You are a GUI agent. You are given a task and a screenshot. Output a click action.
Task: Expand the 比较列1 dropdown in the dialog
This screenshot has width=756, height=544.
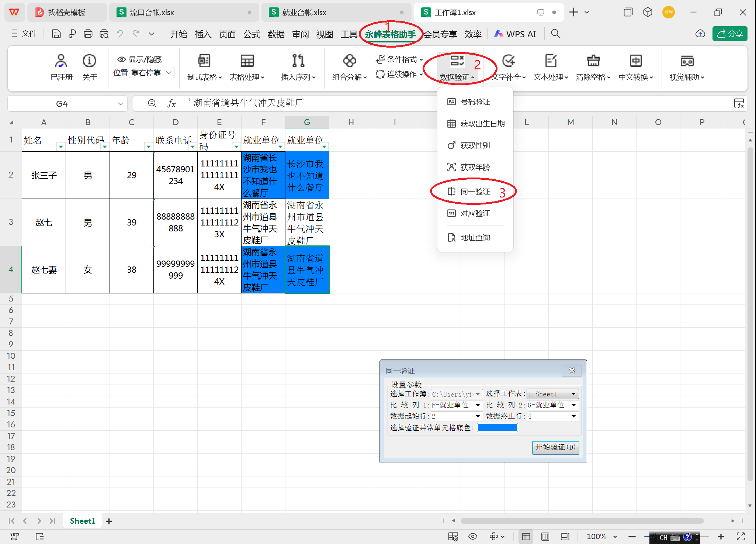(478, 405)
